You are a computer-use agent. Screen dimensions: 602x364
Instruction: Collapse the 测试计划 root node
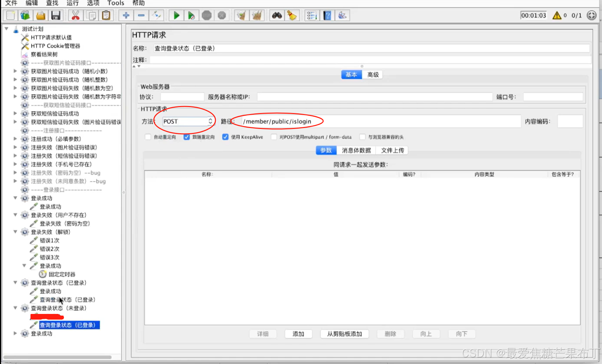tap(6, 29)
